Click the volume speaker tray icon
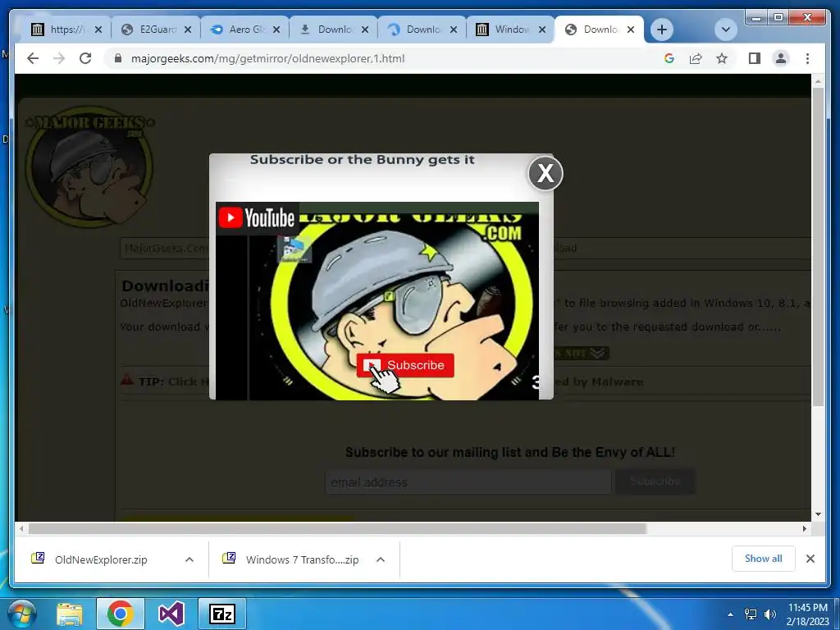840x630 pixels. [x=769, y=614]
